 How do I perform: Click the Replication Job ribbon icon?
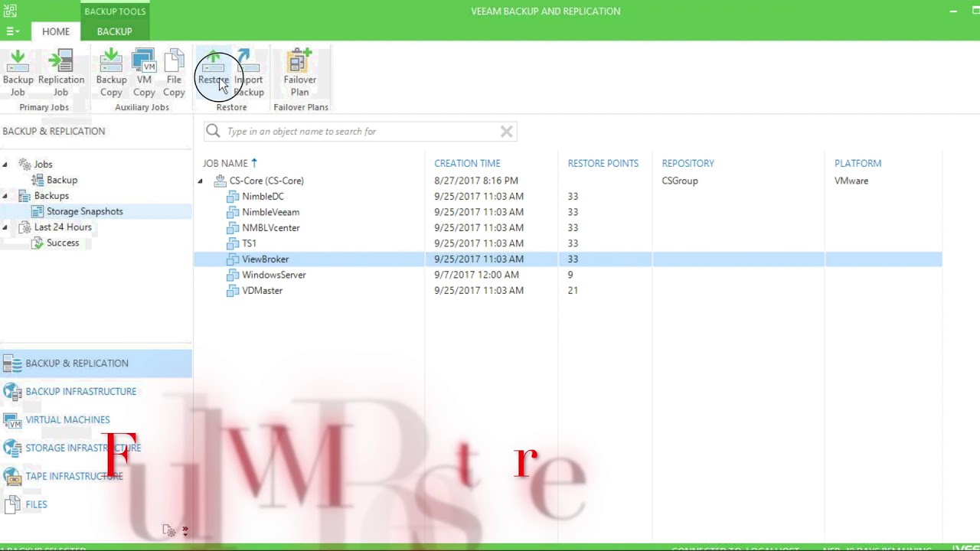(60, 73)
